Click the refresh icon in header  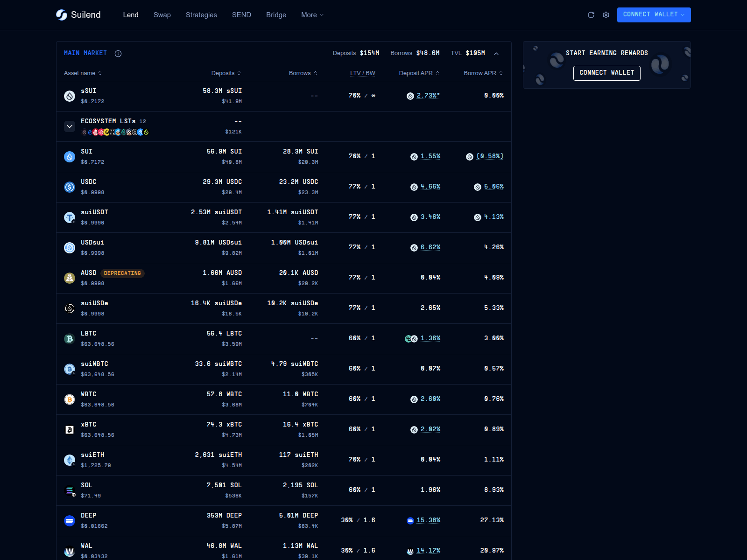591,15
